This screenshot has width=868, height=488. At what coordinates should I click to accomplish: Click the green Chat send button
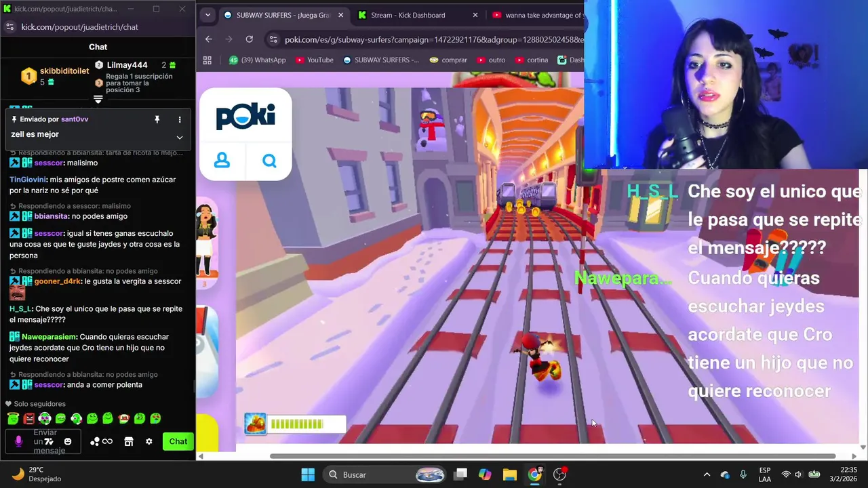tap(178, 441)
